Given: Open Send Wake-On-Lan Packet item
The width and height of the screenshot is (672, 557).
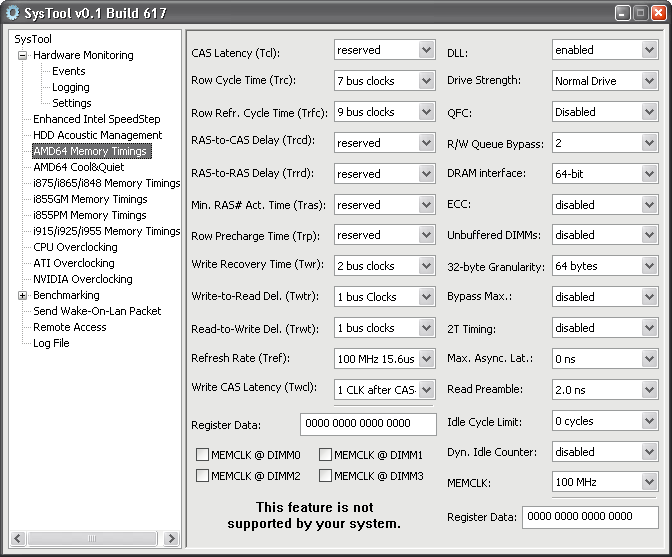Looking at the screenshot, I should click(97, 311).
